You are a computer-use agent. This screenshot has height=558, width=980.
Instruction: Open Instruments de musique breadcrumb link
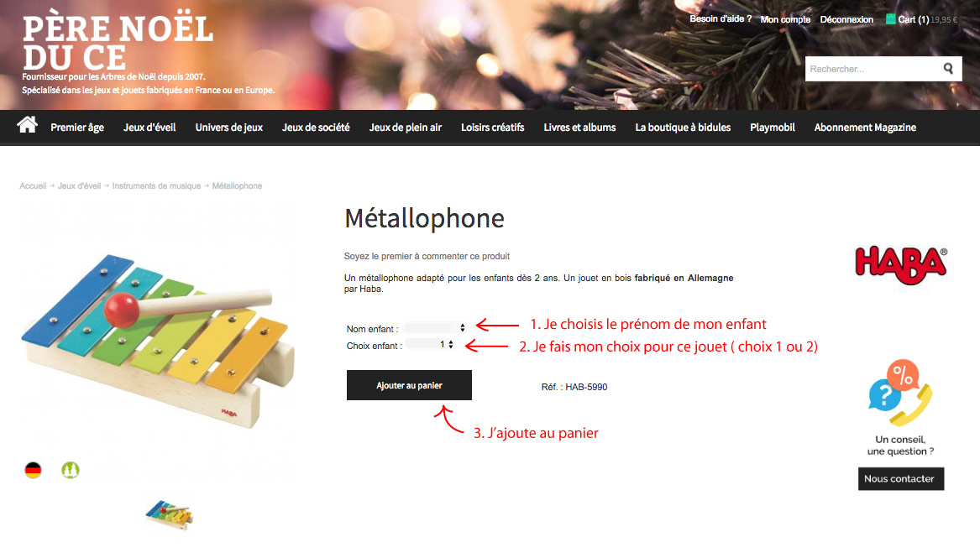point(156,186)
